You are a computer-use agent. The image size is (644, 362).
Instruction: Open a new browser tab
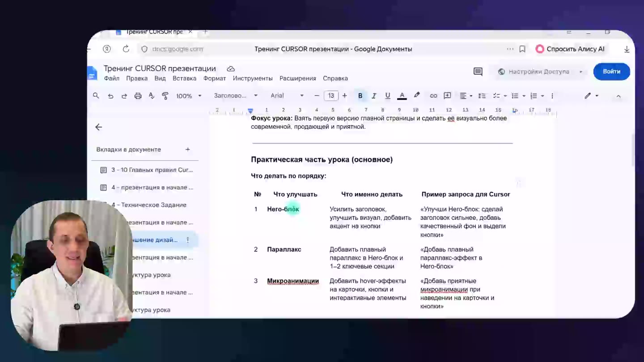tap(205, 32)
